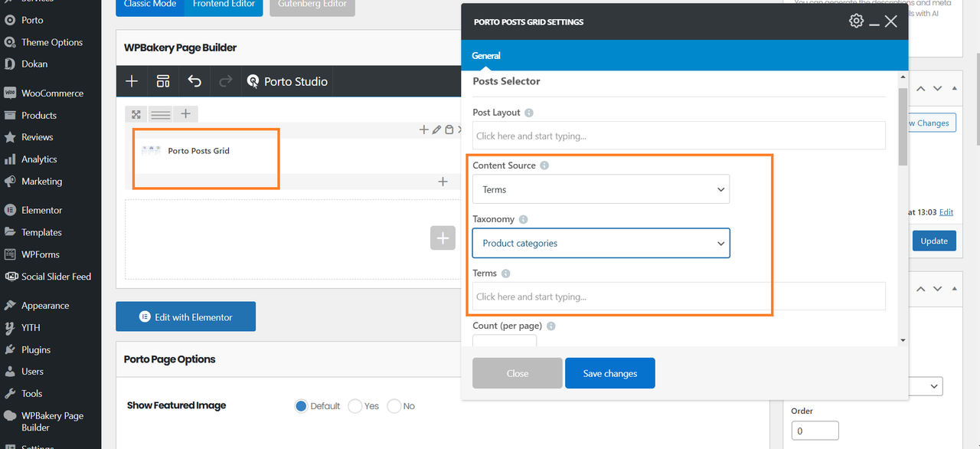Switch to the General tab in dialog
Image resolution: width=980 pixels, height=449 pixels.
point(486,56)
